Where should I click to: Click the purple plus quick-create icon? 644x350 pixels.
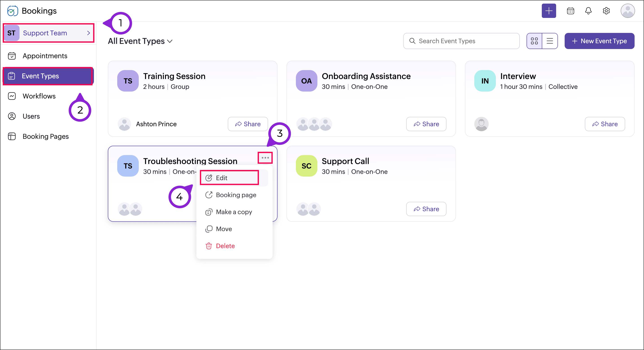[549, 11]
